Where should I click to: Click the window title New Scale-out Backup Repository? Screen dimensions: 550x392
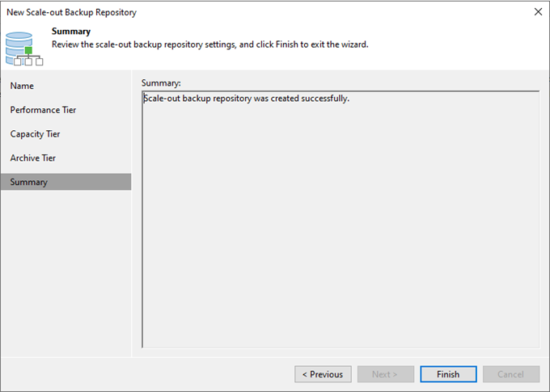tap(71, 12)
